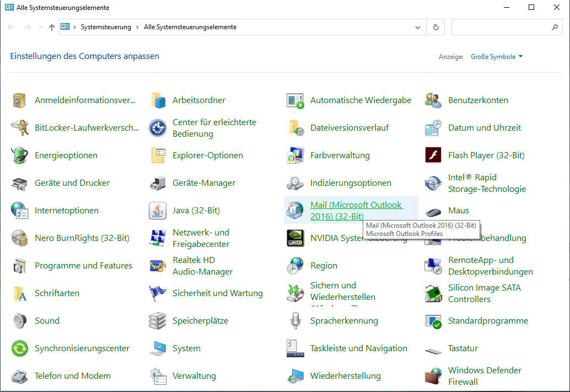
Task: Open the Sound speaker icon
Action: tap(20, 321)
